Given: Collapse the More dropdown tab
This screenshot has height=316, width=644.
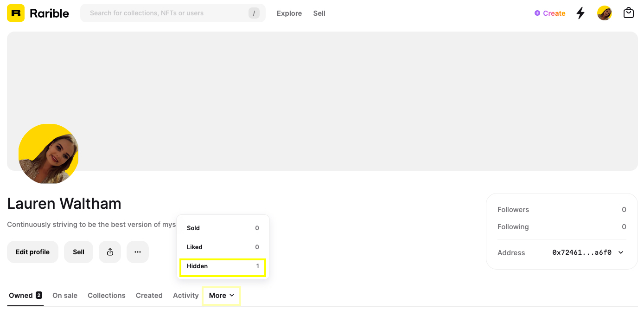Looking at the screenshot, I should (x=221, y=296).
